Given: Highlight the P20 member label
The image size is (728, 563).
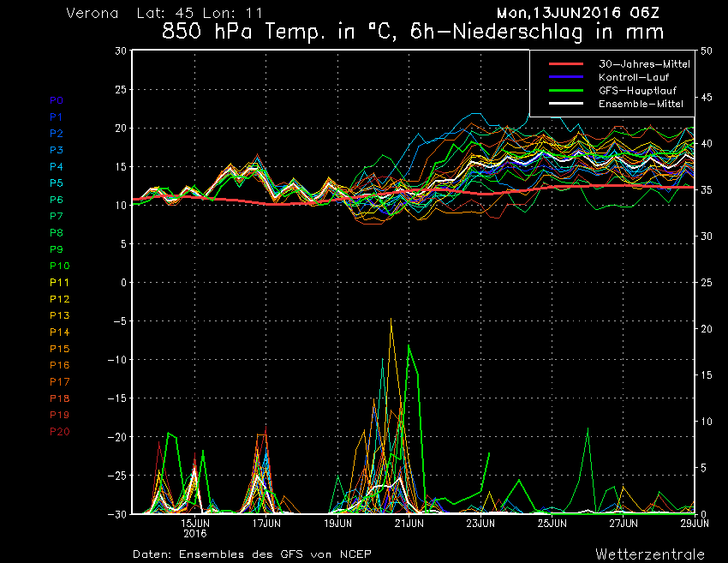Looking at the screenshot, I should click(x=60, y=432).
